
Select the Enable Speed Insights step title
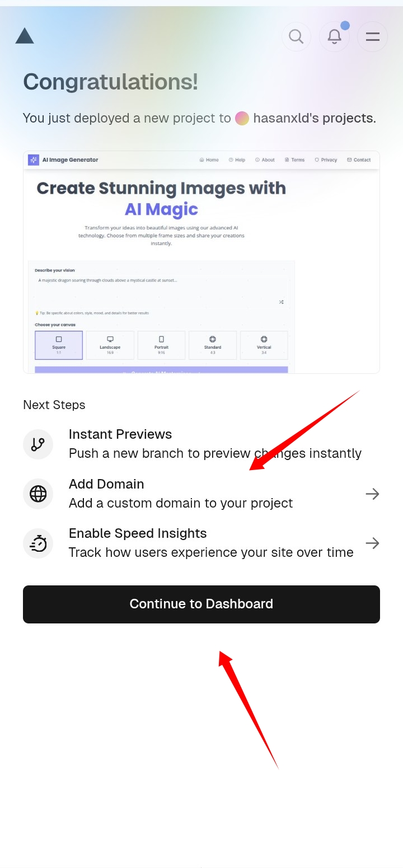point(138,533)
